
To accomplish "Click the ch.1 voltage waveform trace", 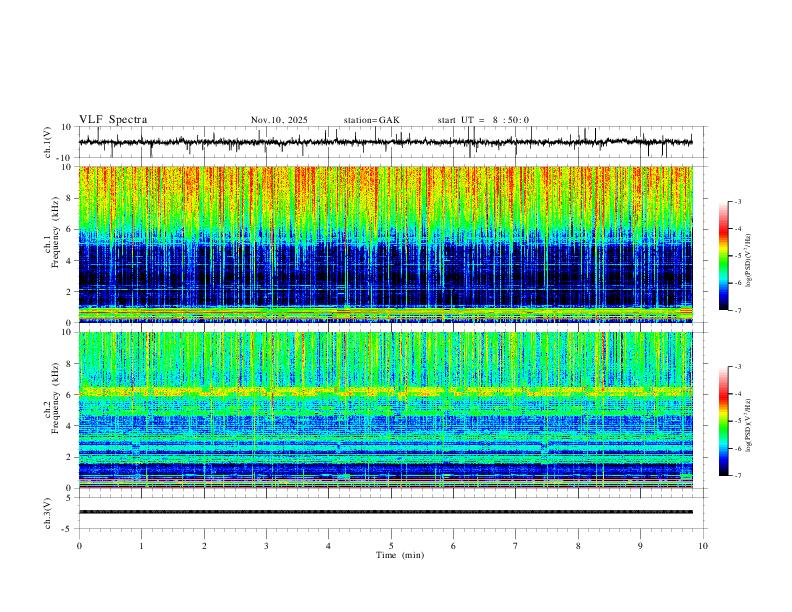I will pyautogui.click(x=385, y=142).
